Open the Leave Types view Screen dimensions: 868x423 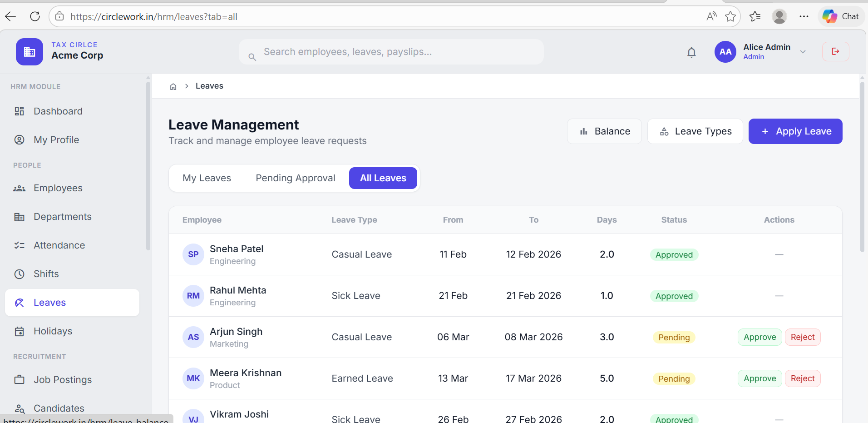click(x=695, y=131)
